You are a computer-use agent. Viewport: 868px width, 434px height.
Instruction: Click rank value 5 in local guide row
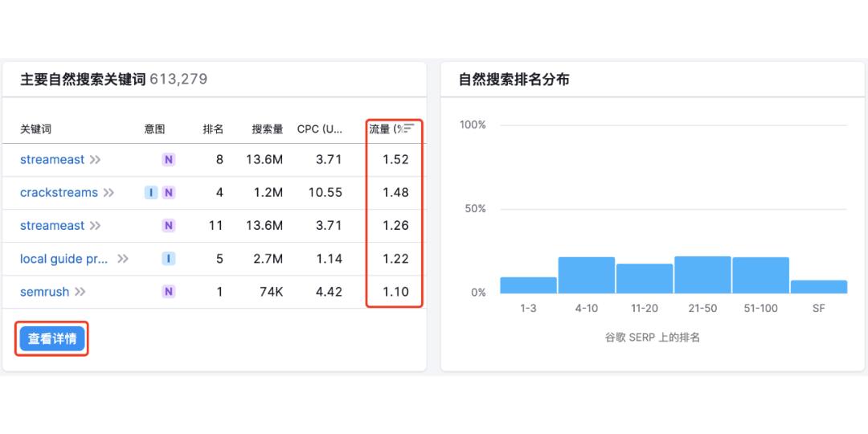tap(219, 259)
